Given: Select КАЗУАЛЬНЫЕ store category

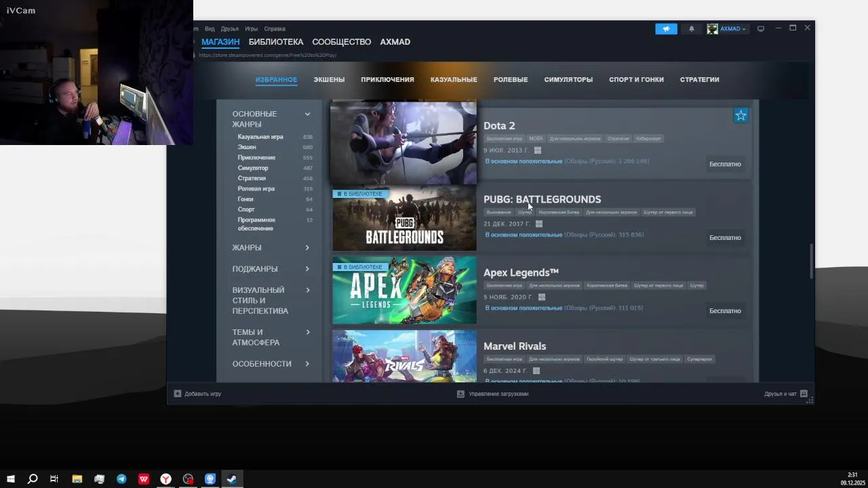Looking at the screenshot, I should coord(454,79).
